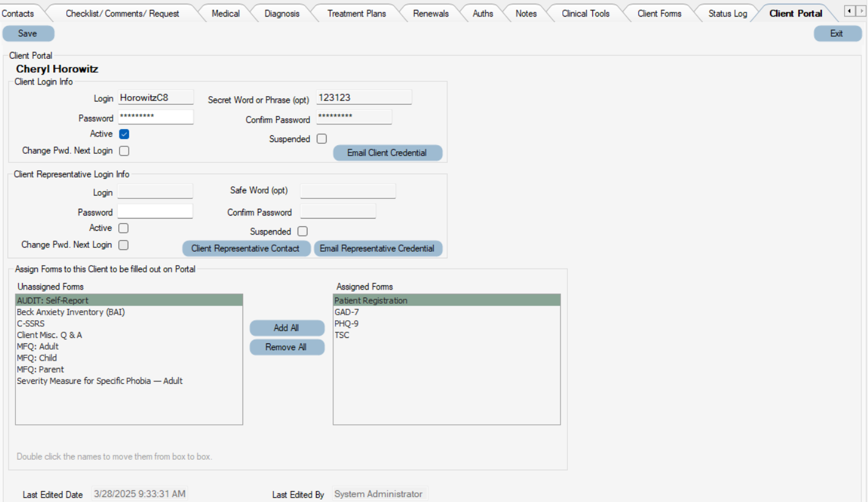
Task: Click Remove All to unassign forms
Action: pyautogui.click(x=287, y=347)
